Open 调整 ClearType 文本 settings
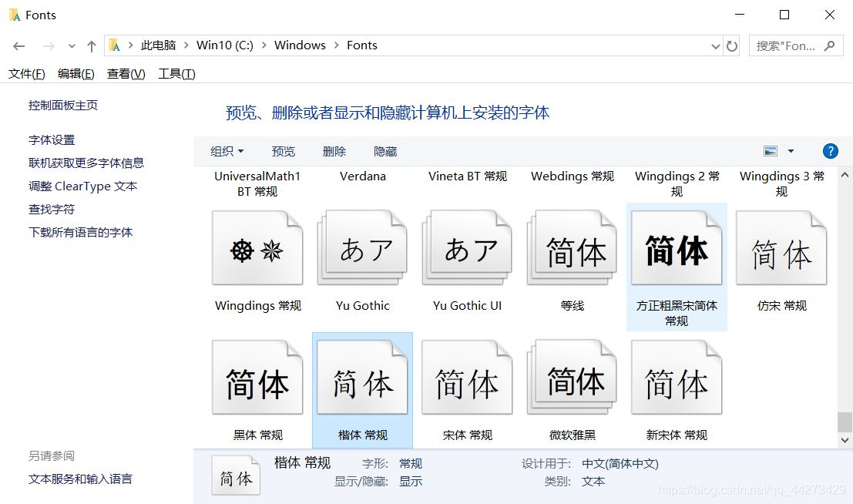Viewport: 853px width, 504px height. (82, 186)
